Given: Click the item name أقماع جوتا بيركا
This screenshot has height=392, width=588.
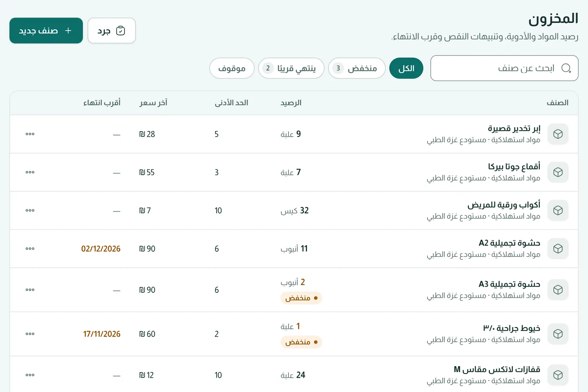Looking at the screenshot, I should coord(514,166).
